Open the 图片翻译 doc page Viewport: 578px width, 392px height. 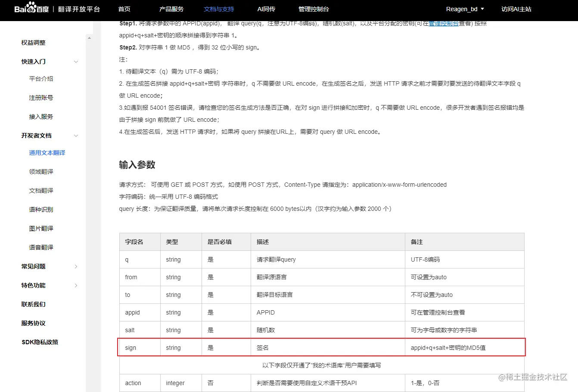tap(41, 228)
